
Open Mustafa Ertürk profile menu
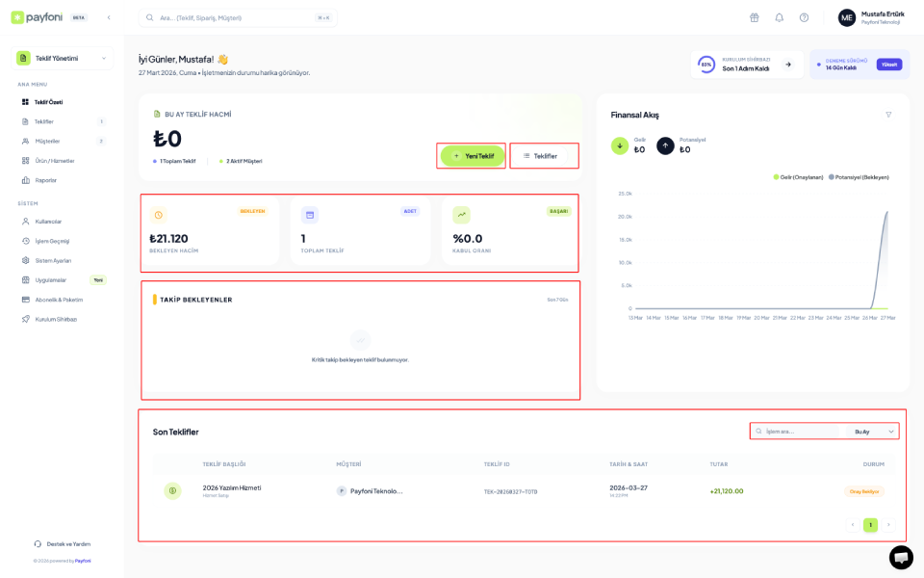(x=871, y=17)
